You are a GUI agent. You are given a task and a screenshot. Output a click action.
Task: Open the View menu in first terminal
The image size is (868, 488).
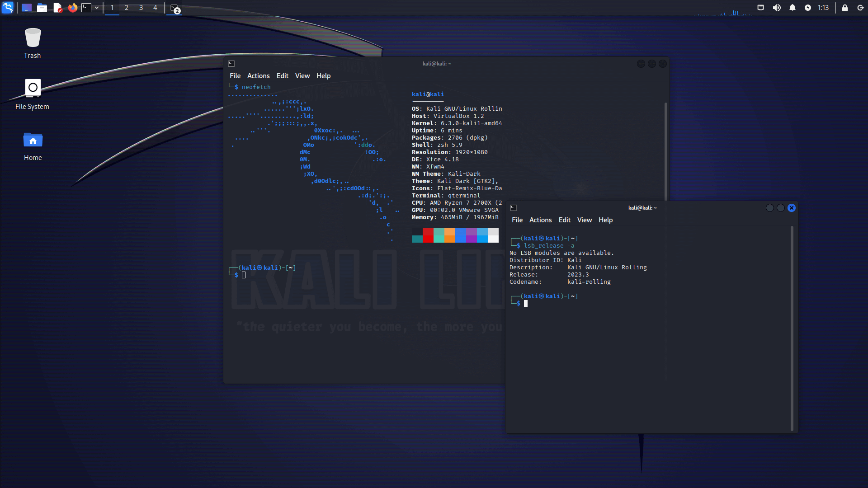click(x=302, y=75)
